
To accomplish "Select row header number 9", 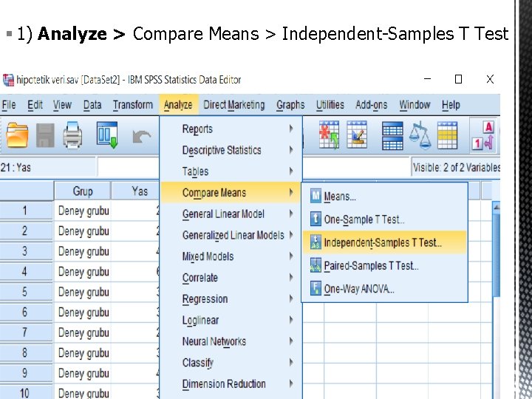I will (x=26, y=373).
